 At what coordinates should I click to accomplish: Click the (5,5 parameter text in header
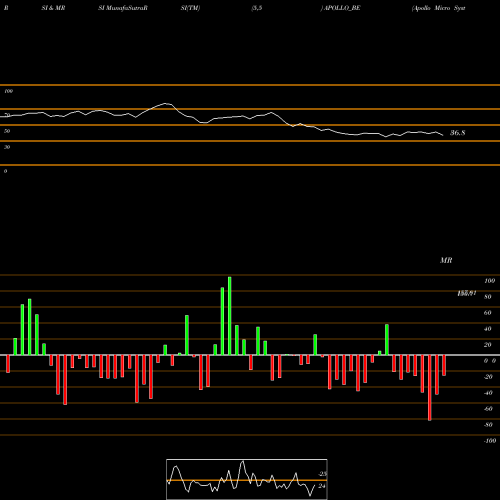257,8
